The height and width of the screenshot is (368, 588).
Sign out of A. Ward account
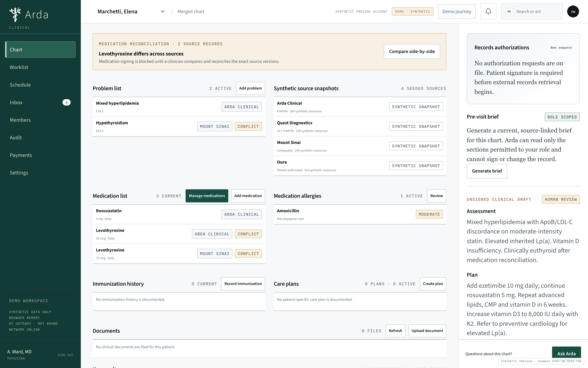(x=65, y=355)
